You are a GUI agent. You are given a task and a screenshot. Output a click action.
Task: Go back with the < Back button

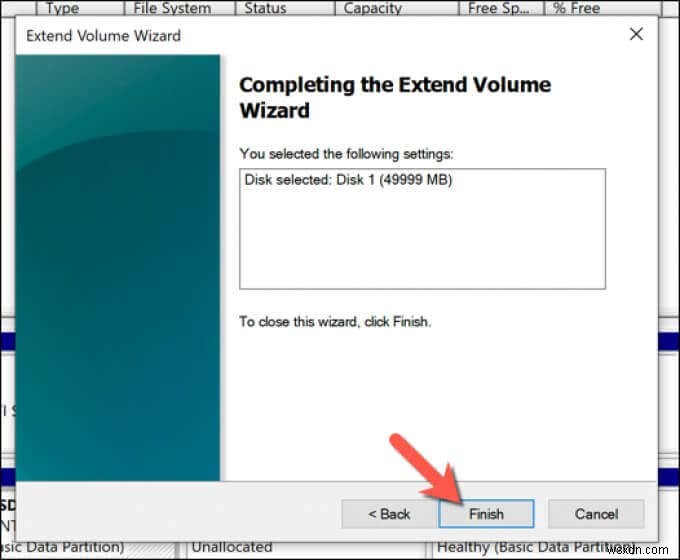[389, 514]
